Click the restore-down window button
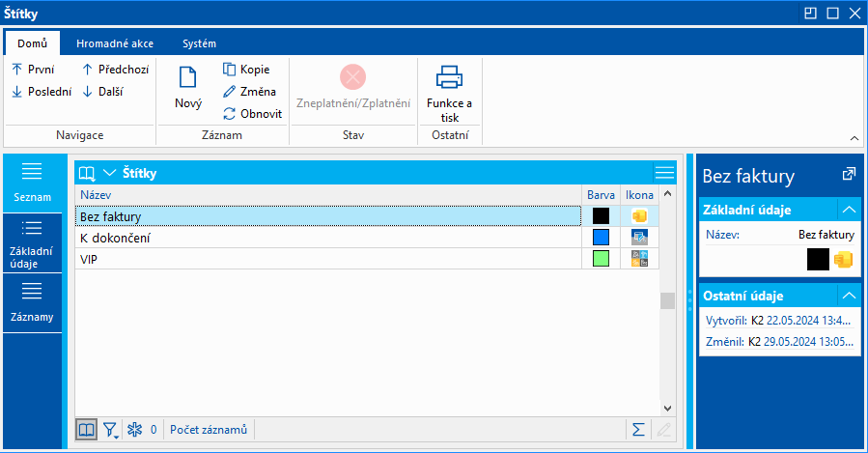 tap(810, 14)
